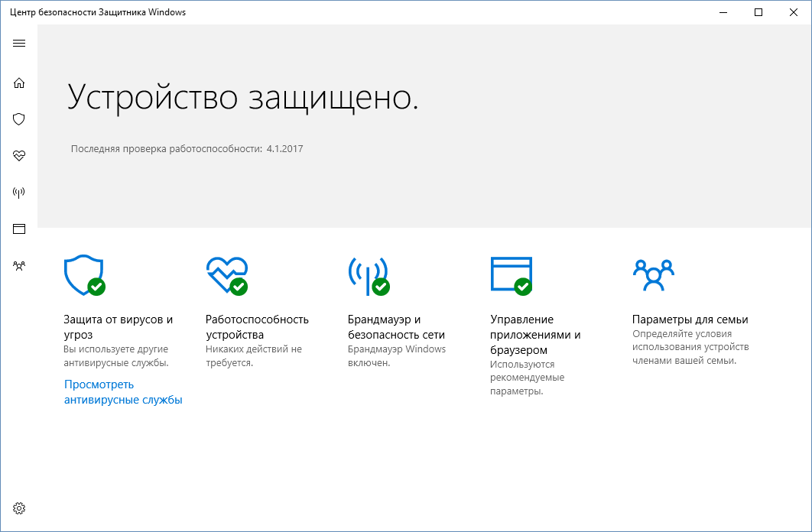Click large firewall antenna icon tile
The image size is (812, 532).
click(369, 277)
